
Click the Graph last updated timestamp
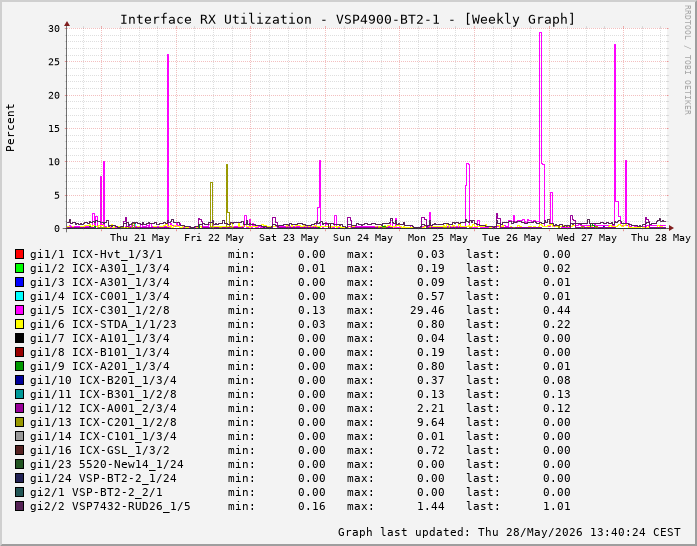[x=509, y=532]
